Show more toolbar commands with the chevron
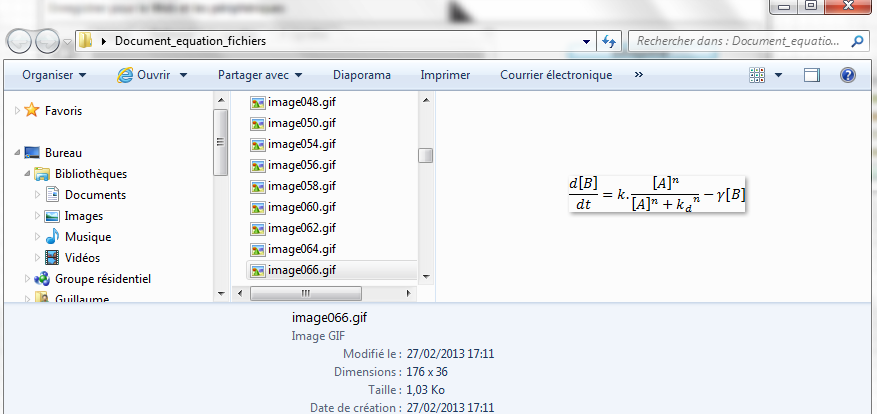Image resolution: width=877 pixels, height=414 pixels. 639,75
